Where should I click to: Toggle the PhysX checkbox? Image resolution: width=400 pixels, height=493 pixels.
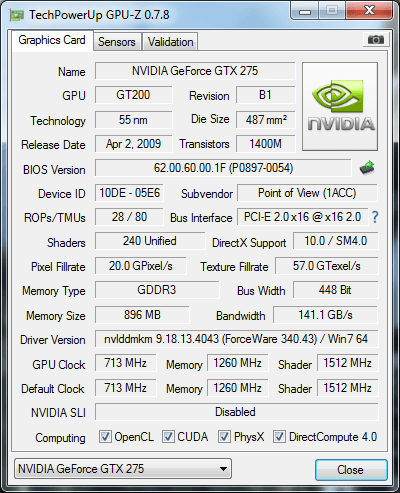(224, 437)
